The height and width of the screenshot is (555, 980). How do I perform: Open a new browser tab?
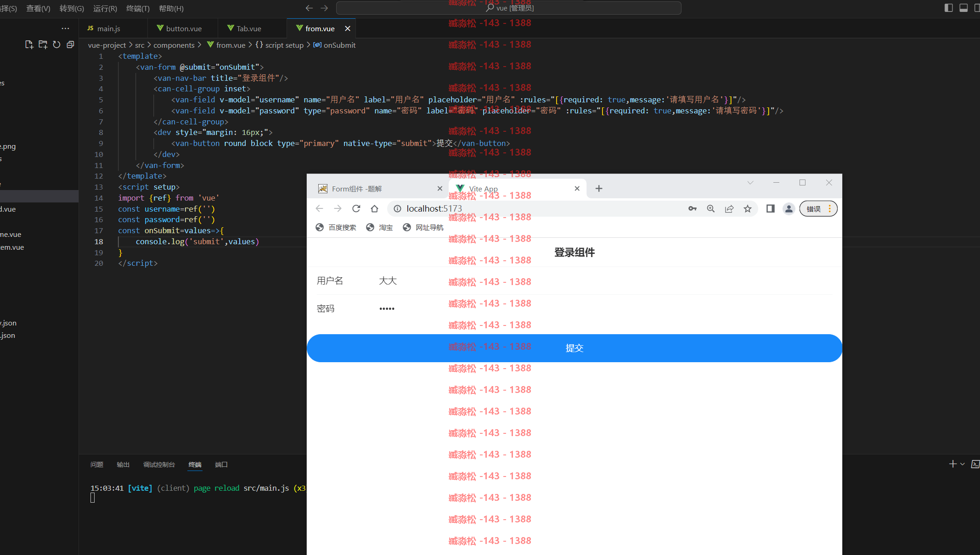click(x=599, y=189)
